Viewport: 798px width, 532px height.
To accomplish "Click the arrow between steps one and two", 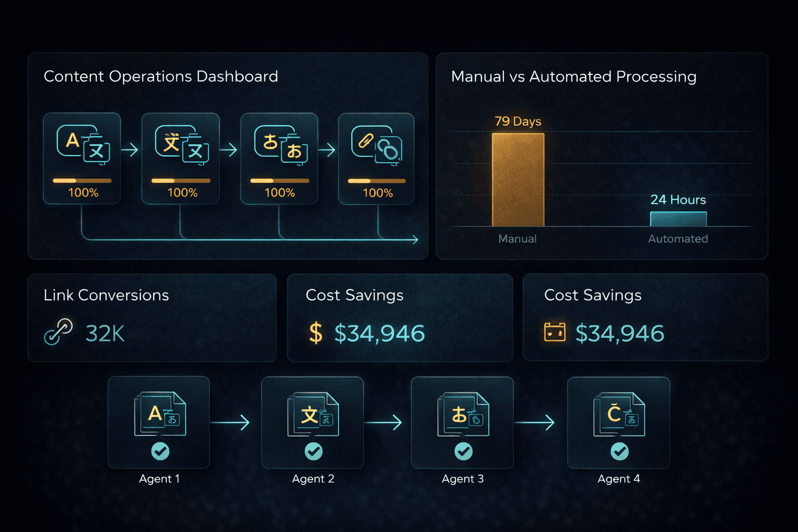I will tap(129, 149).
